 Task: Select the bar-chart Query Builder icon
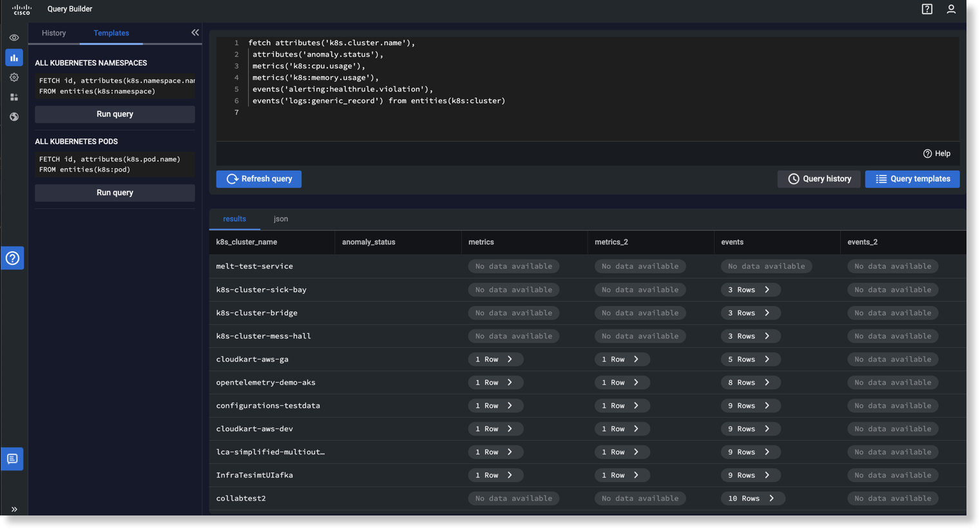coord(14,57)
